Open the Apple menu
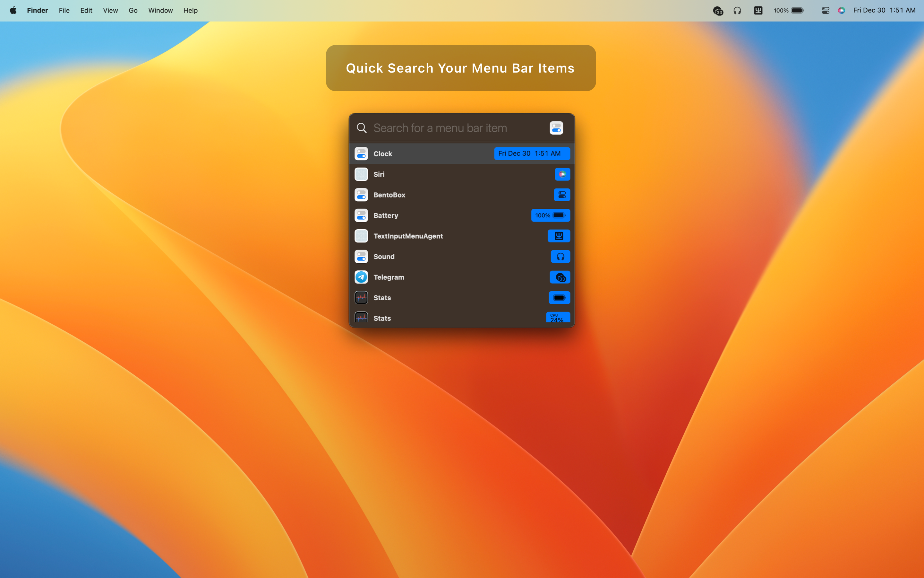This screenshot has width=924, height=578. (x=13, y=10)
